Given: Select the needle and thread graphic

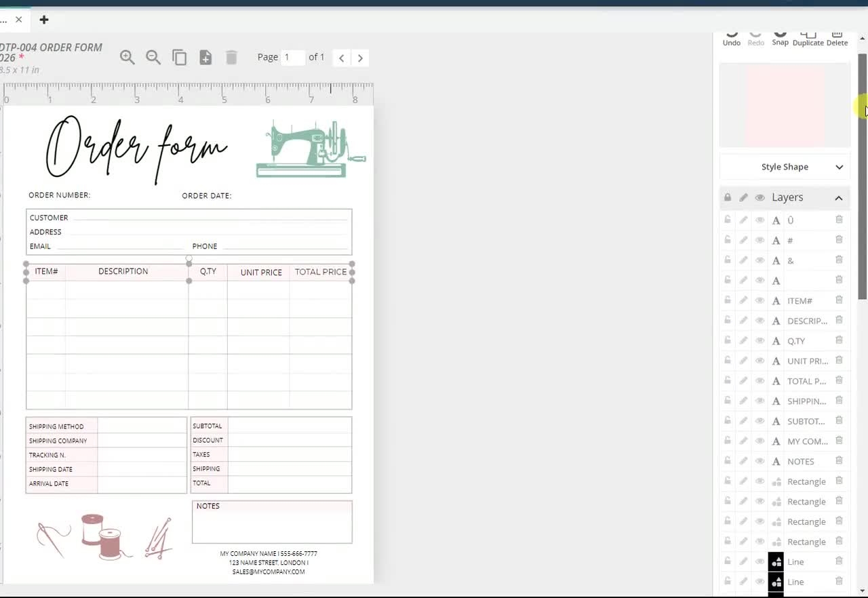Looking at the screenshot, I should (x=54, y=540).
